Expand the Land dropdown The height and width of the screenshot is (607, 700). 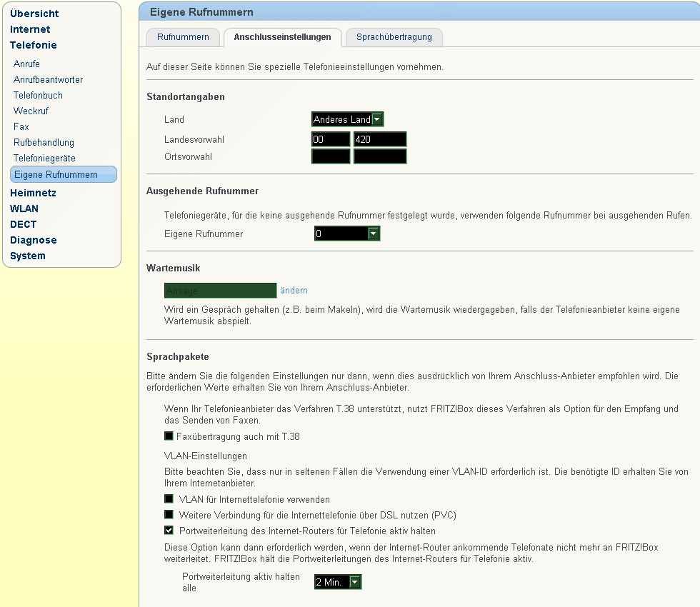coord(347,119)
